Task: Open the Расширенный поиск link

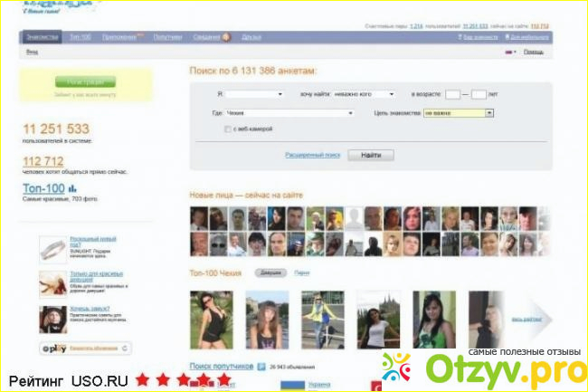Action: (312, 156)
